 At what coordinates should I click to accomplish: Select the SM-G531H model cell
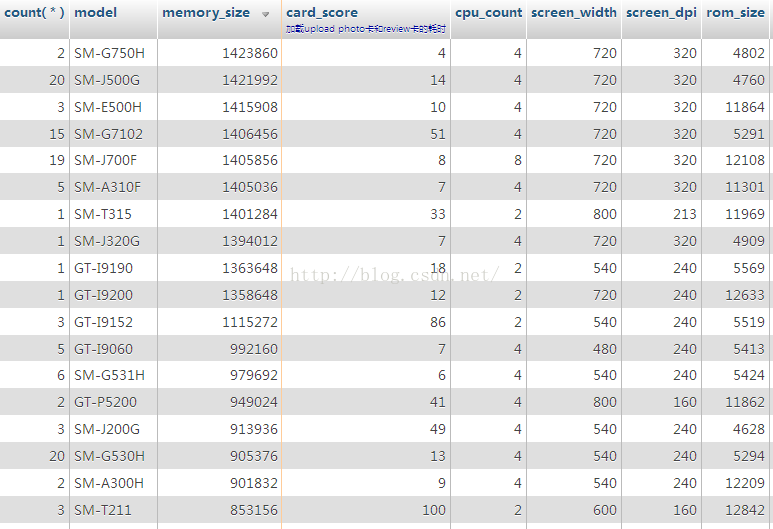[x=109, y=376]
